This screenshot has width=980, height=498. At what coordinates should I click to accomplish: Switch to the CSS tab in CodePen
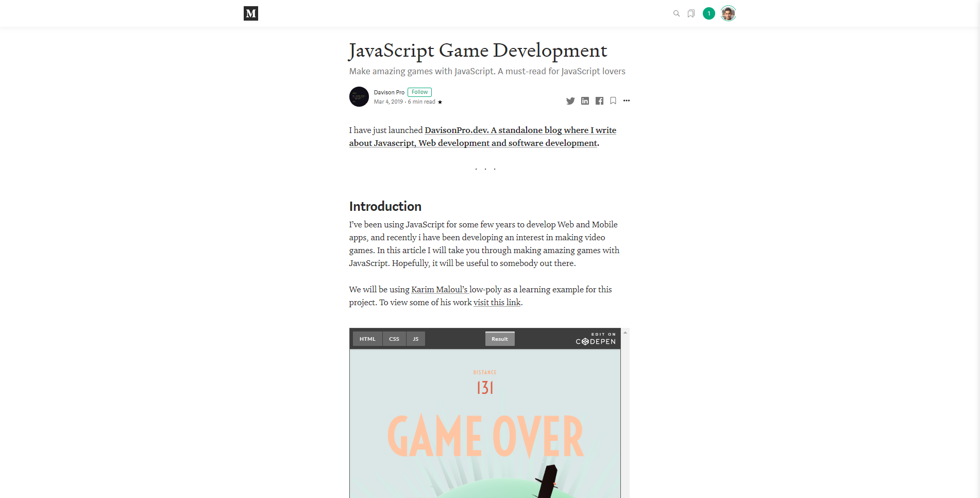click(394, 339)
